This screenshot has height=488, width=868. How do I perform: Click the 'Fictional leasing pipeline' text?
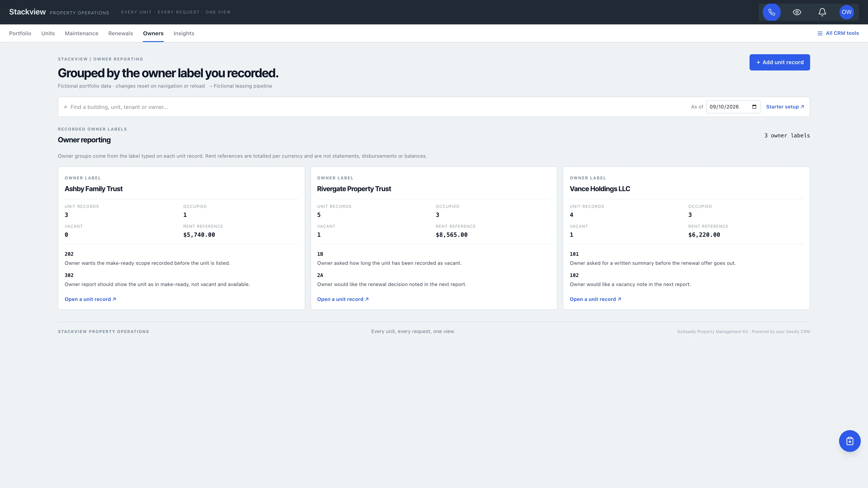click(243, 86)
